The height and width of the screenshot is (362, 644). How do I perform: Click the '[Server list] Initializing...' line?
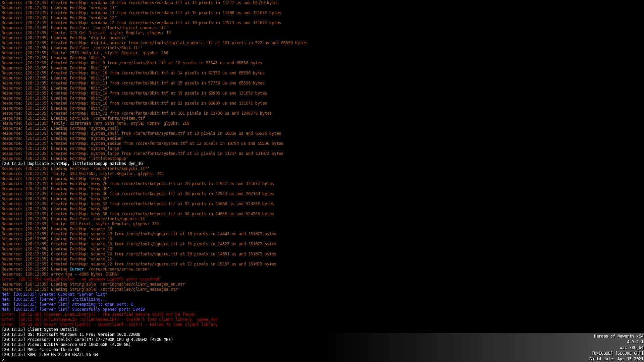[54, 299]
